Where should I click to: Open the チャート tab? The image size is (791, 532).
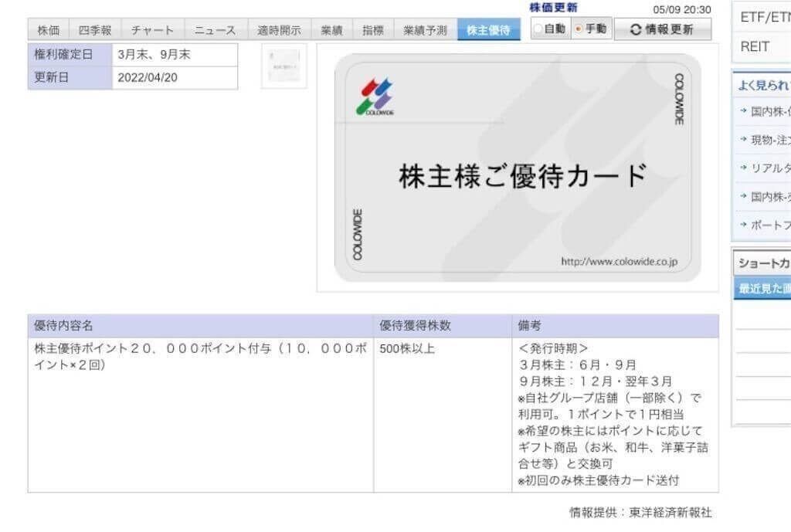click(151, 30)
